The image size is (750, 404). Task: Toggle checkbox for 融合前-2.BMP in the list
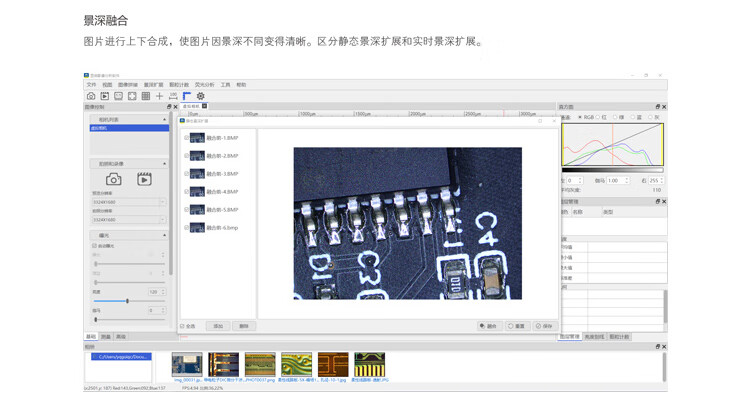[x=187, y=156]
